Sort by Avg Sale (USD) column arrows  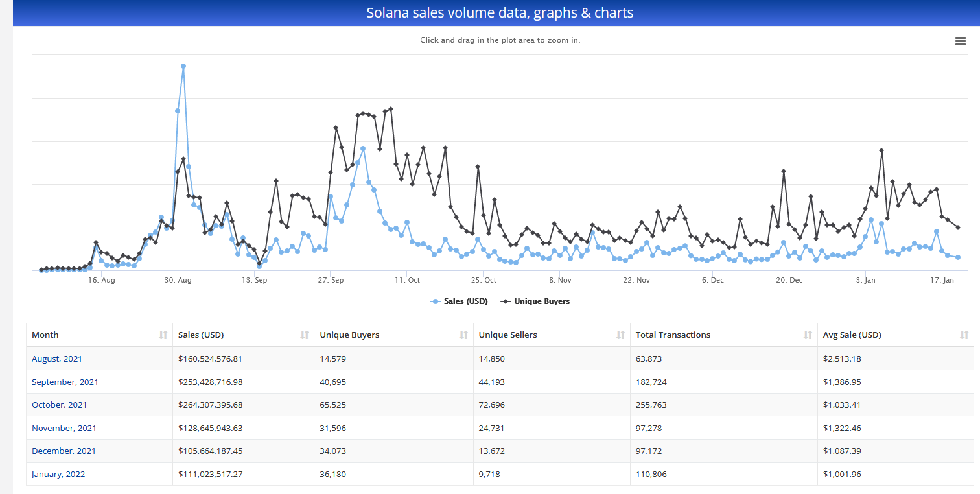pyautogui.click(x=964, y=335)
